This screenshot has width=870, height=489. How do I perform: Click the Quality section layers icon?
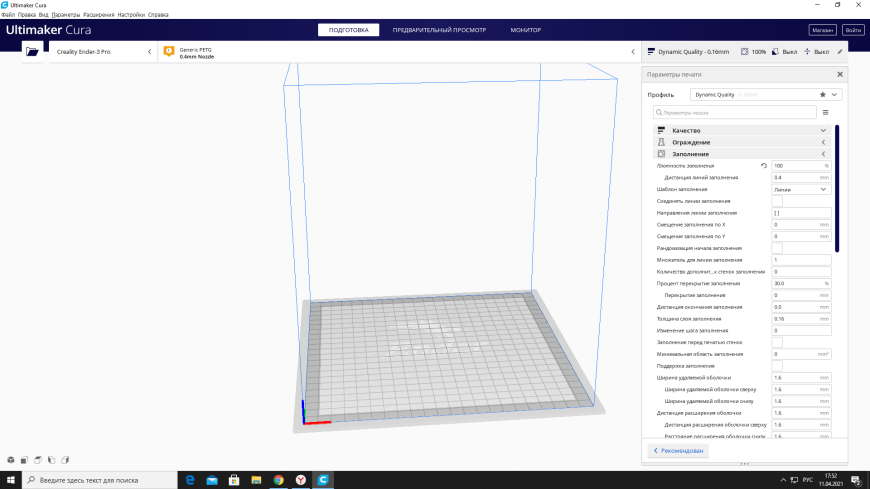pyautogui.click(x=661, y=130)
